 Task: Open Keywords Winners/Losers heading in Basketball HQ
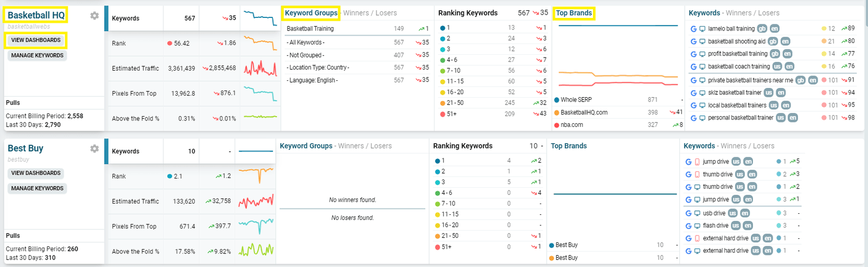734,13
